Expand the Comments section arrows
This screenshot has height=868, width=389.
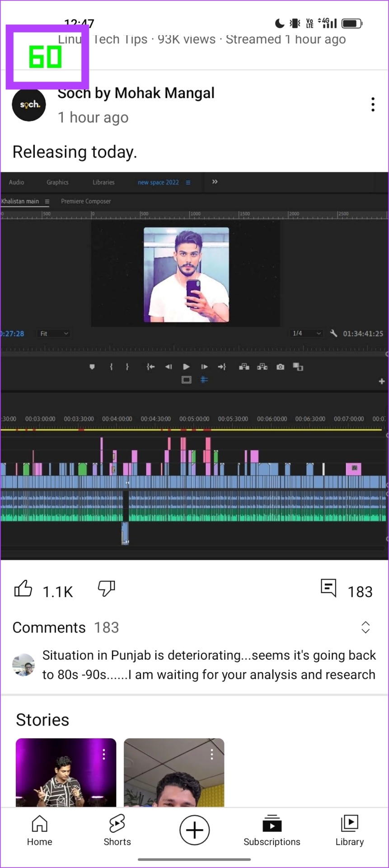click(x=366, y=627)
